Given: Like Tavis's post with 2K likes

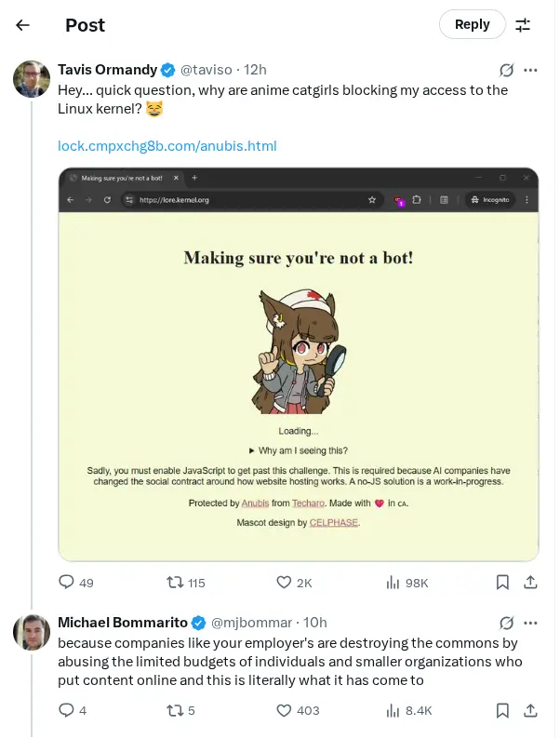Looking at the screenshot, I should coord(285,583).
